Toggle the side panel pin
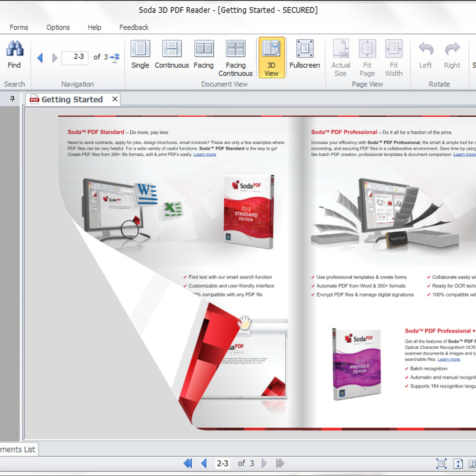The image size is (476, 476). point(12,99)
